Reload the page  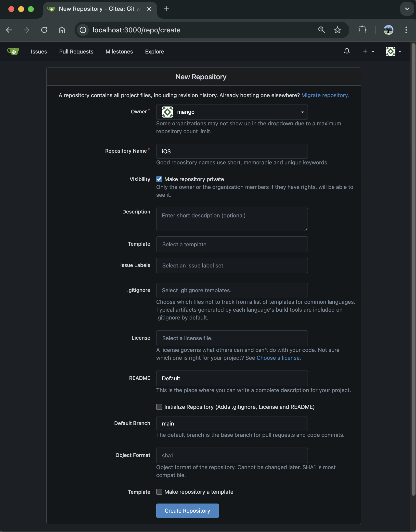pos(44,30)
